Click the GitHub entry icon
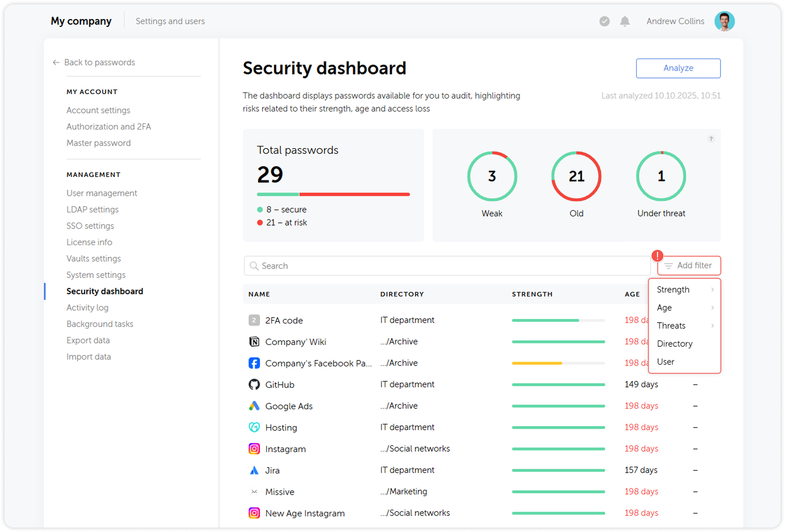The image size is (785, 532). tap(254, 385)
